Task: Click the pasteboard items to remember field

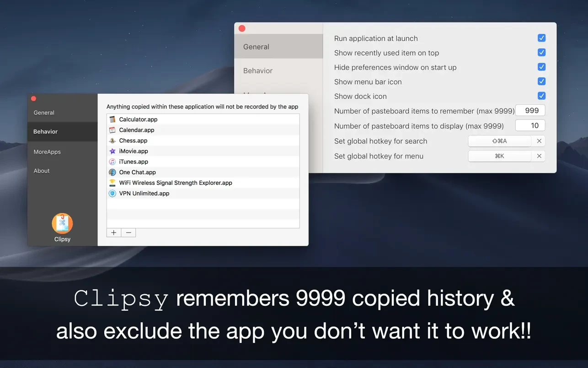Action: [x=530, y=111]
